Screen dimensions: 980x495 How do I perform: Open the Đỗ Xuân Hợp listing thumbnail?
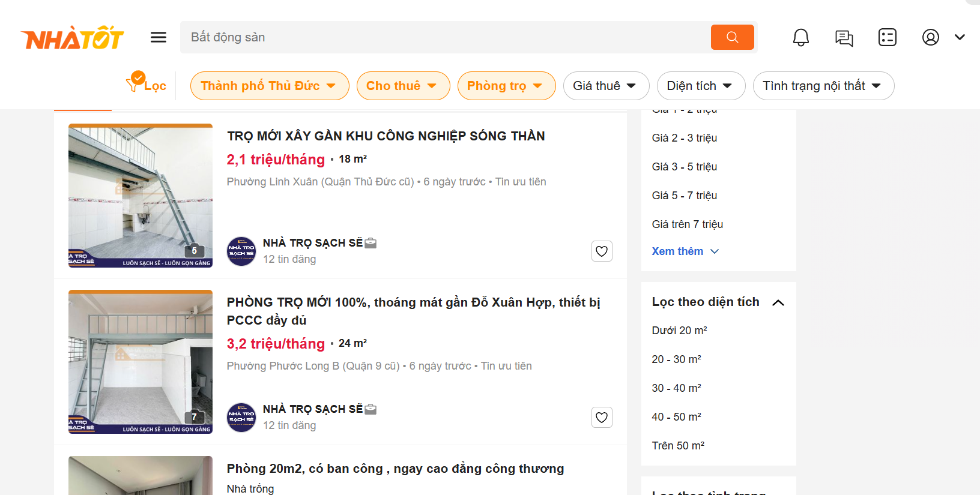(x=141, y=362)
